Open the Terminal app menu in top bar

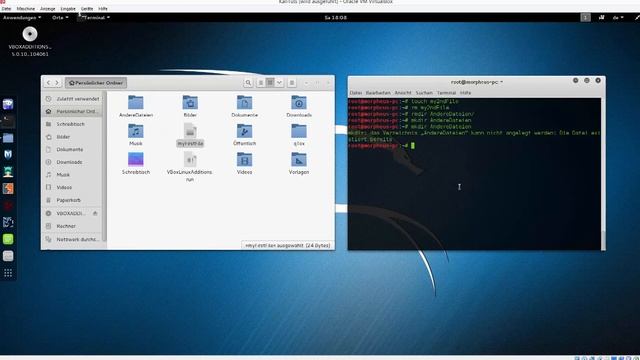(x=94, y=18)
